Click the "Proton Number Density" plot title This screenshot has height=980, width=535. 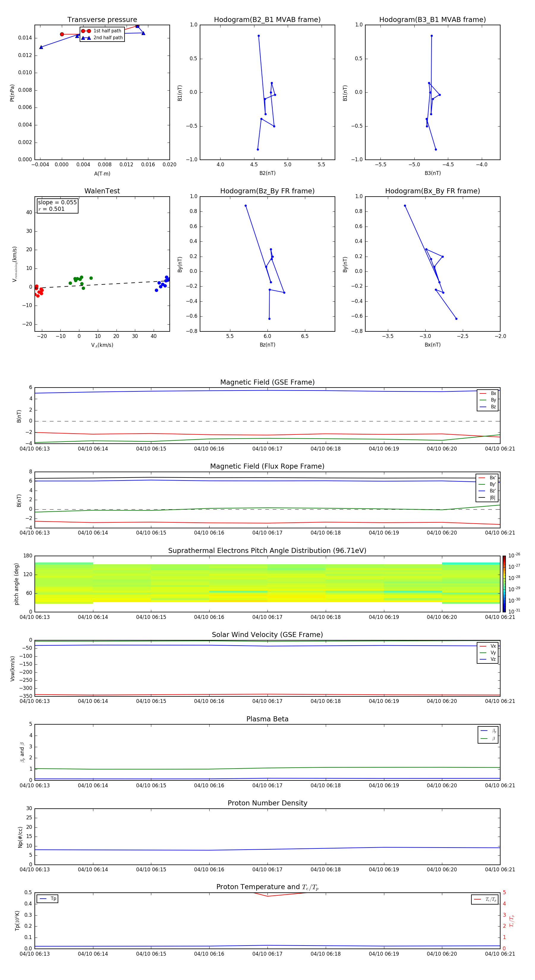pos(267,803)
